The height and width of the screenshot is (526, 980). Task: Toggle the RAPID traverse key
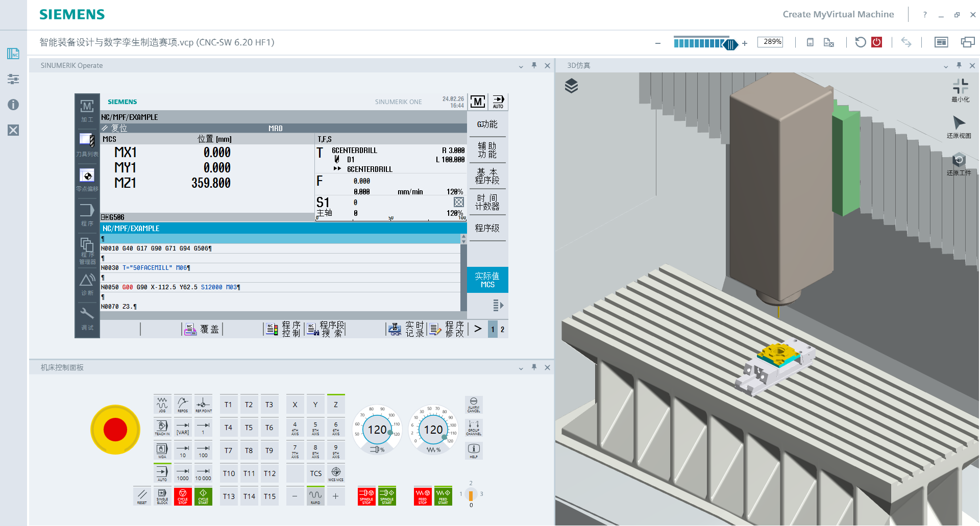point(315,496)
